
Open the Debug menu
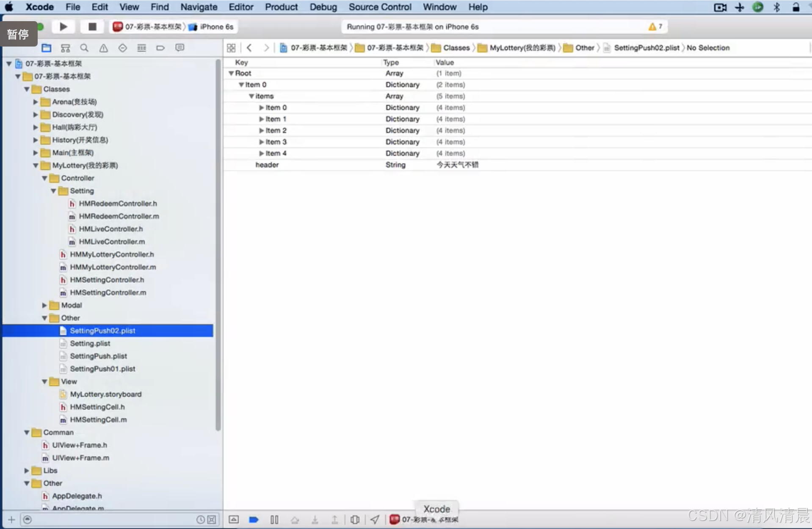[323, 7]
